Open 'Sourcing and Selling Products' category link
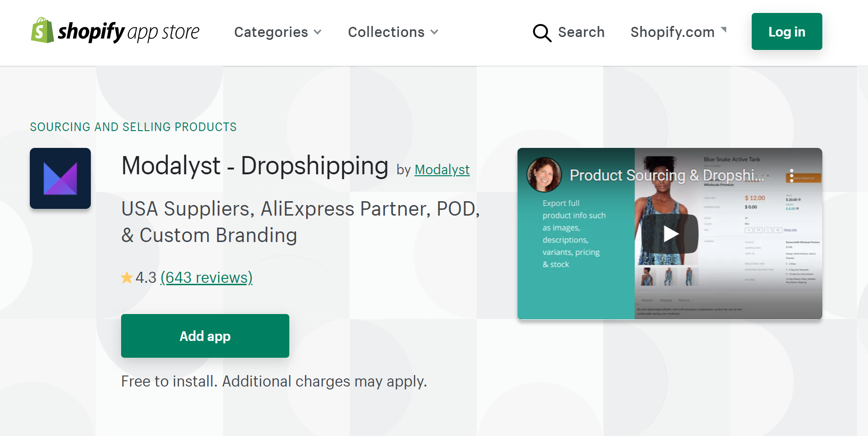Screen dimensions: 868x436 click(133, 127)
